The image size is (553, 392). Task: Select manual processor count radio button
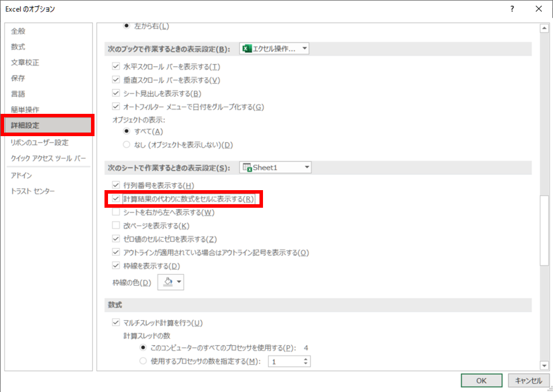(143, 361)
